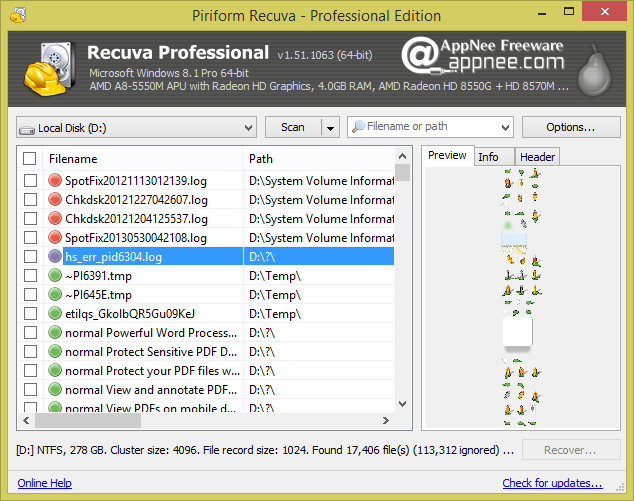Switch to the Header tab

537,157
